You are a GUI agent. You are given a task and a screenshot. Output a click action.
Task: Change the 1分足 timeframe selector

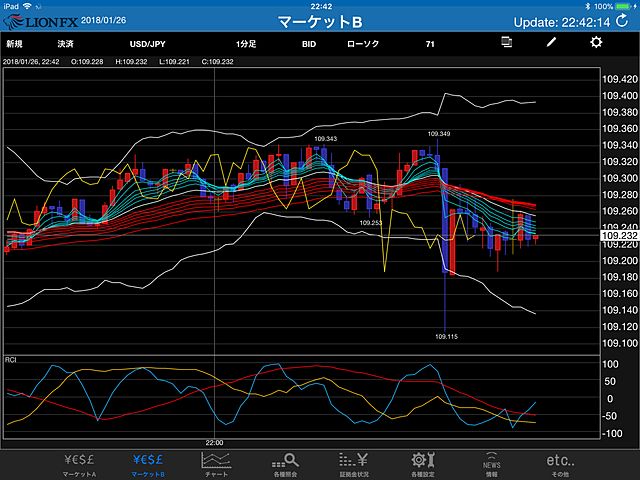tap(247, 44)
